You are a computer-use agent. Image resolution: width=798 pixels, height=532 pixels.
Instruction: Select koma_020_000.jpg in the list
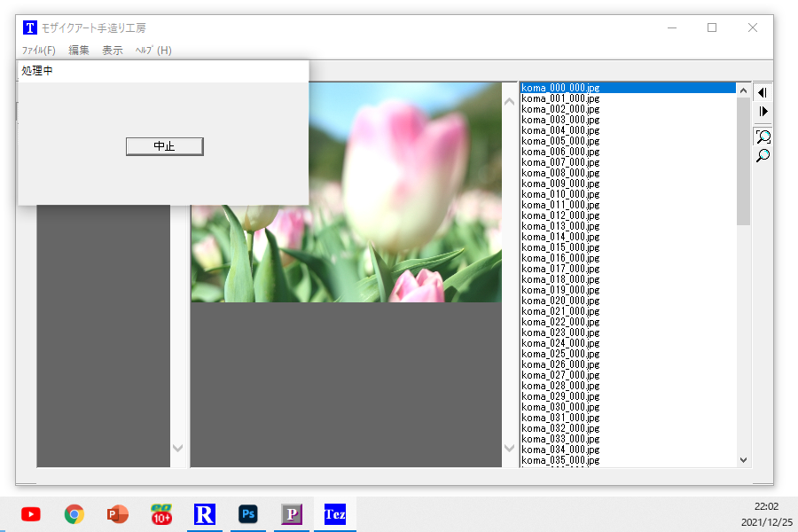[628, 301]
